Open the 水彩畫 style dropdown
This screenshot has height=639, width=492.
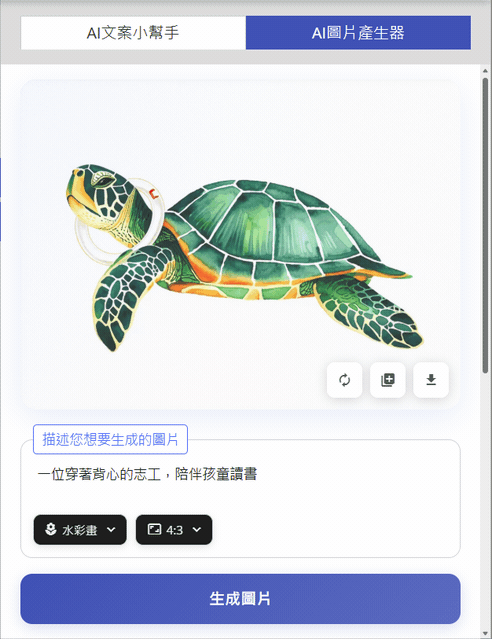click(80, 529)
